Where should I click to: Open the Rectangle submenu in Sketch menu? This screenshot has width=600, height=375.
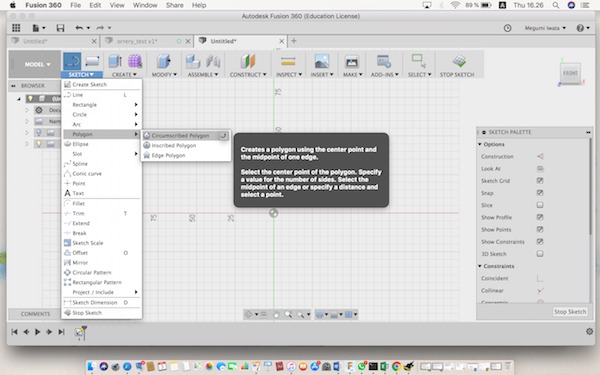pos(101,104)
